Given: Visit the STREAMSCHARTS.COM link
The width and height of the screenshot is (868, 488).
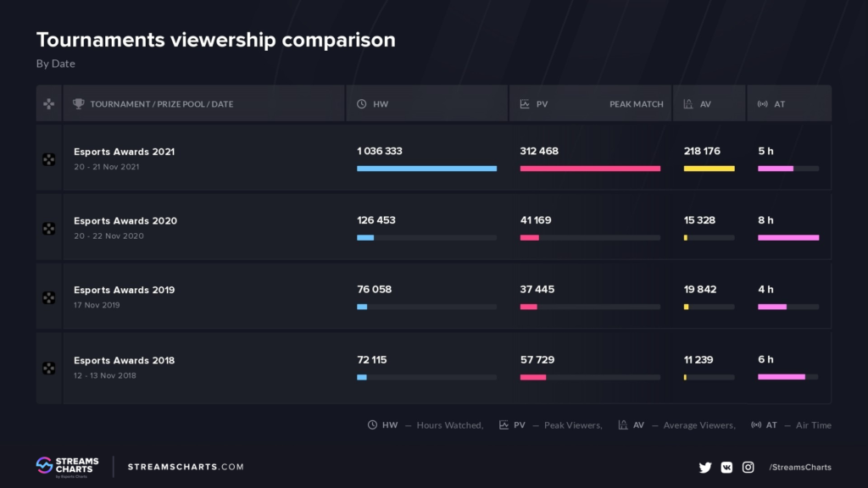Looking at the screenshot, I should point(186,467).
